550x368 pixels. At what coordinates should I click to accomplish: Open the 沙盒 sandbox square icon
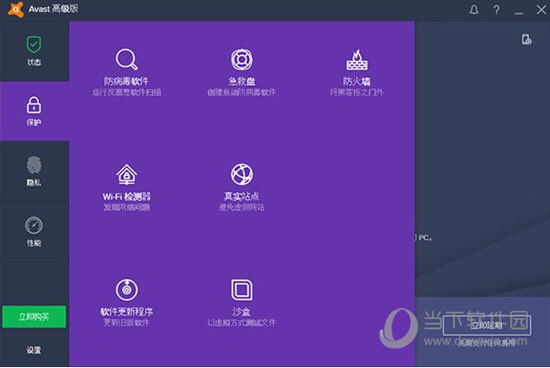point(241,290)
